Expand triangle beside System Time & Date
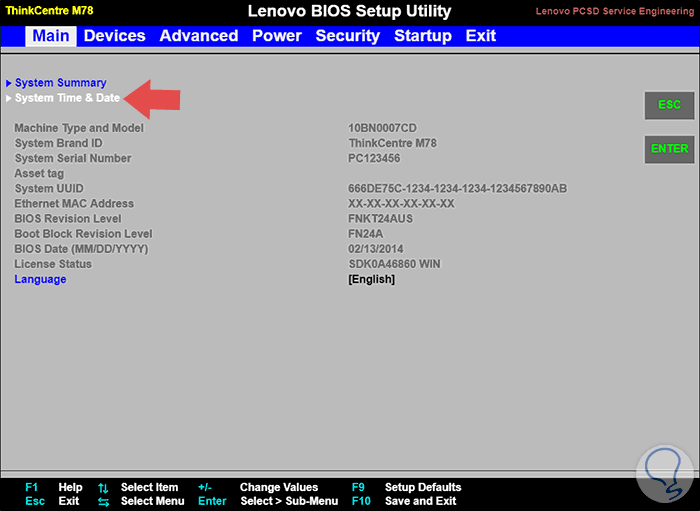Screen dimensions: 700x511 [8, 98]
